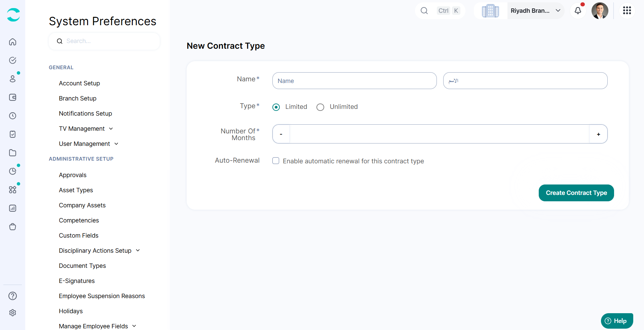Open Asset Types in preferences menu
This screenshot has width=644, height=330.
click(76, 190)
